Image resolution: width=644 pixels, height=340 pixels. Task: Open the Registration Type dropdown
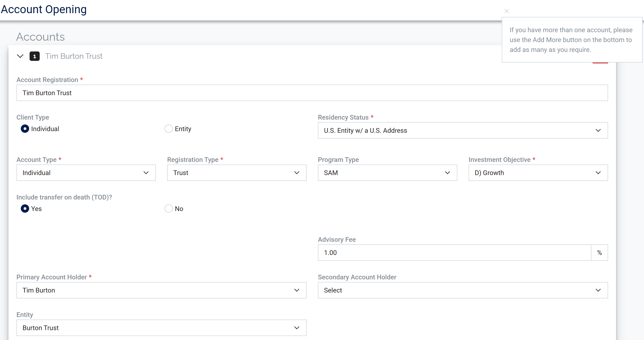(x=237, y=173)
